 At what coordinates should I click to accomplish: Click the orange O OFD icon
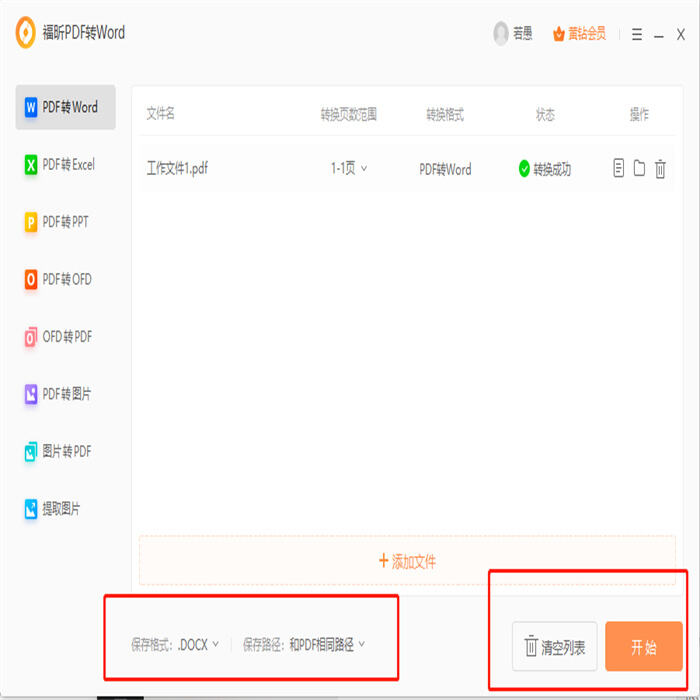(31, 279)
